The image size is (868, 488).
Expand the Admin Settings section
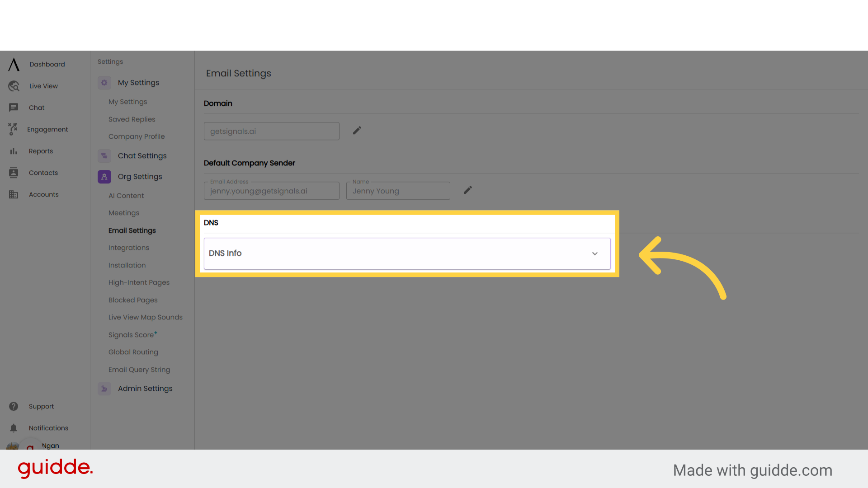click(145, 389)
